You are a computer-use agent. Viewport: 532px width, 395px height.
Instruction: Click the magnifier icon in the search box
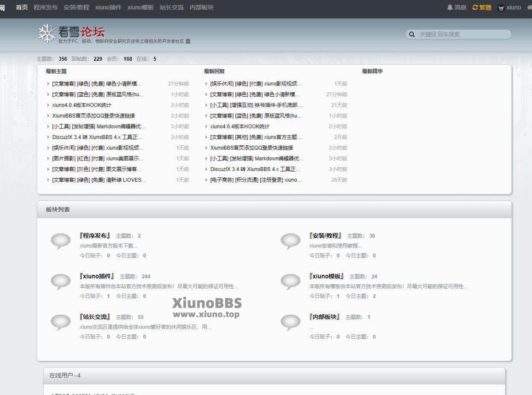click(x=412, y=34)
